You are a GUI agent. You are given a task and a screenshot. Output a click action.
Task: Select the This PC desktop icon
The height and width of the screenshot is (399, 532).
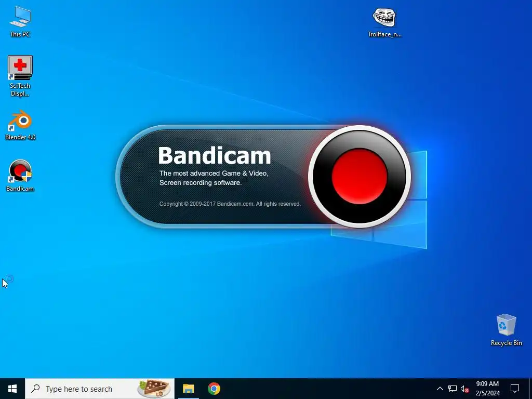tap(20, 21)
